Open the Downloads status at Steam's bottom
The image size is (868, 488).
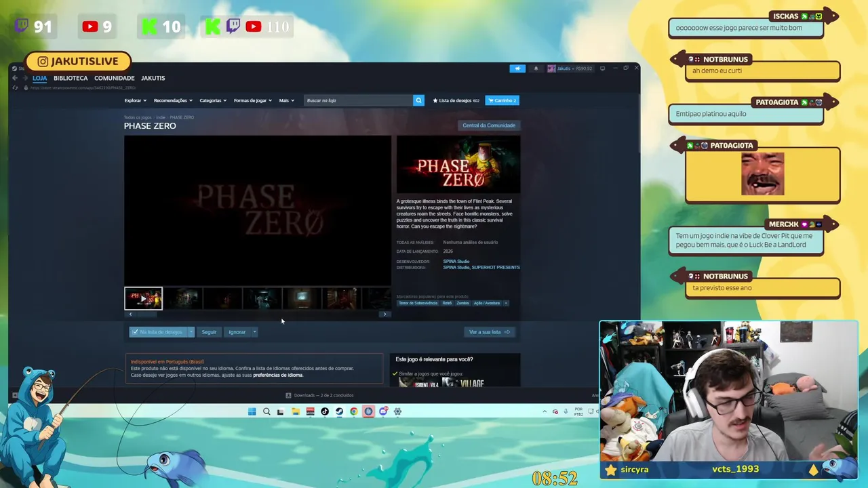click(319, 395)
